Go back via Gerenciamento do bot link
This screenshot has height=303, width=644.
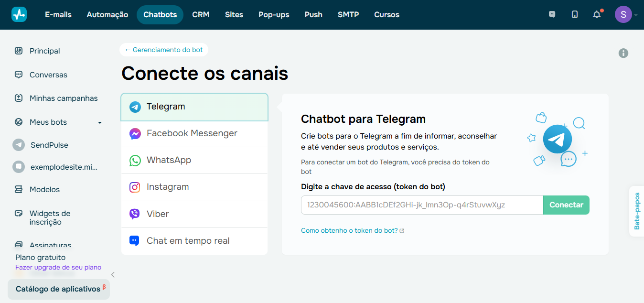pyautogui.click(x=164, y=50)
